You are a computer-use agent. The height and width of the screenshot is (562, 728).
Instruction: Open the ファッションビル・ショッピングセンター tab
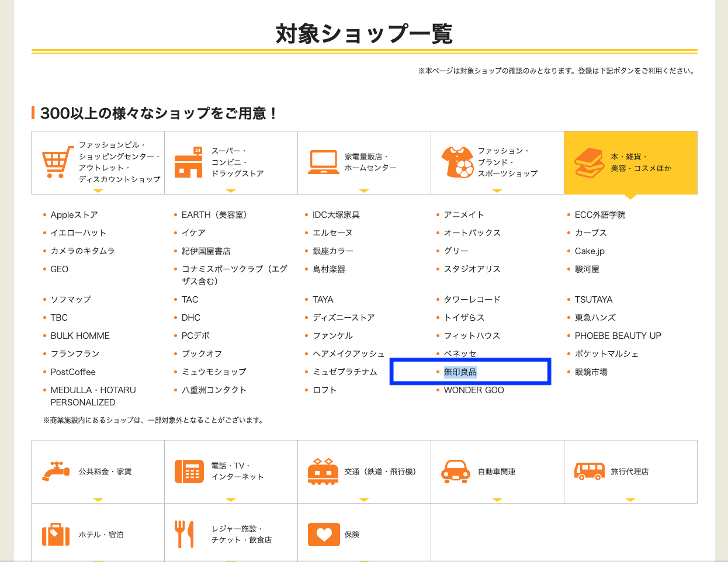[98, 162]
